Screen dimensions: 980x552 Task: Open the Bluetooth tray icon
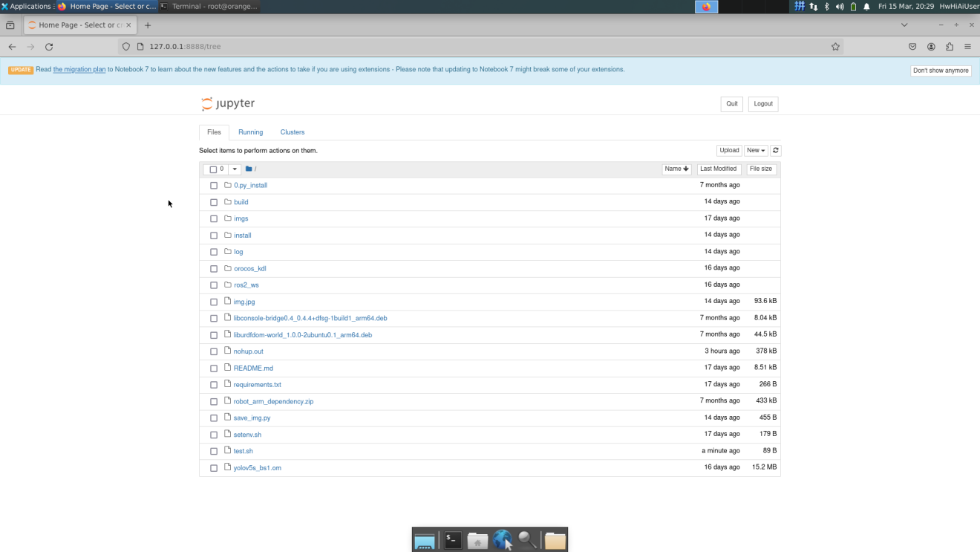pos(826,7)
